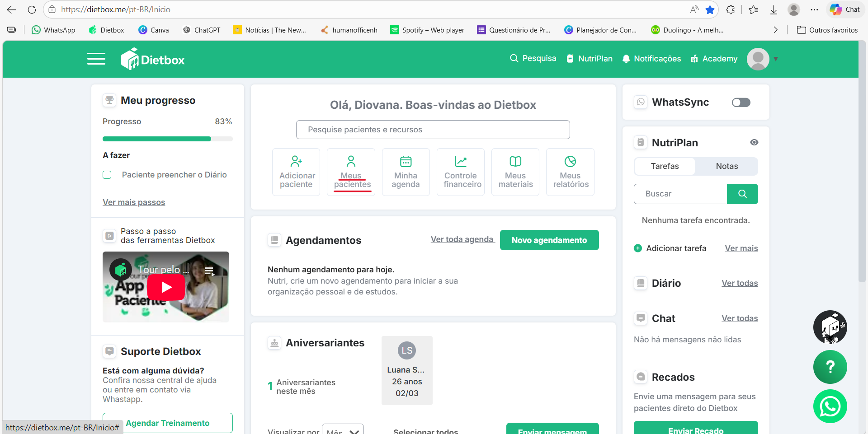Toggle NutriPlan visibility eye icon
The height and width of the screenshot is (434, 868).
[754, 142]
